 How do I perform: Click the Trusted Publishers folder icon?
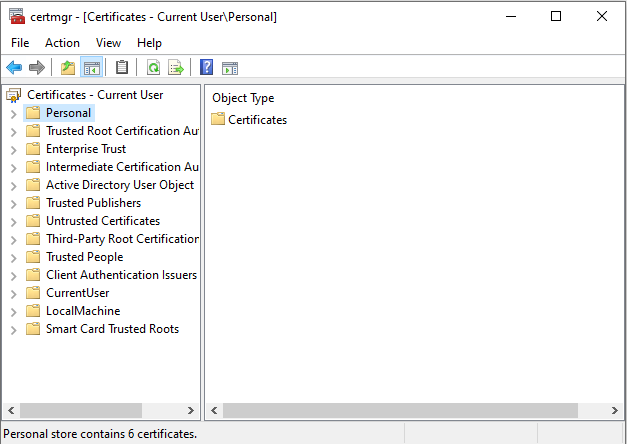pyautogui.click(x=33, y=203)
